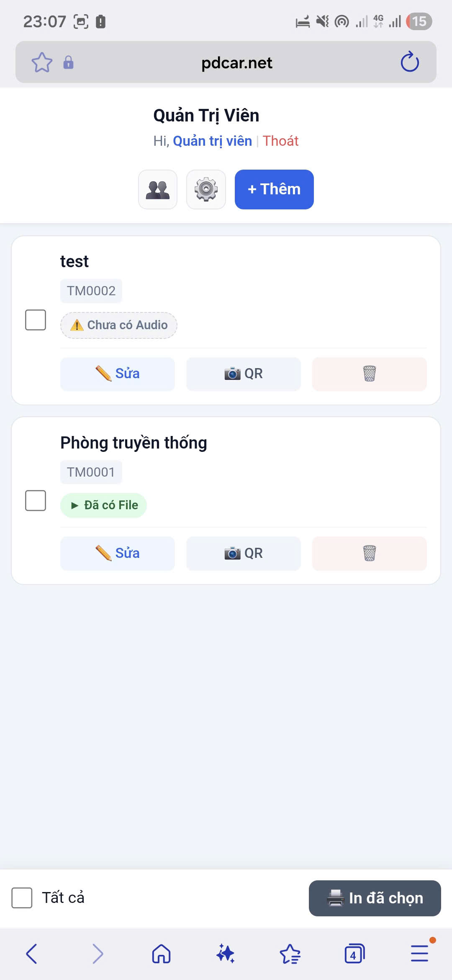Show open browser tabs
Viewport: 452px width, 980px height.
click(354, 954)
